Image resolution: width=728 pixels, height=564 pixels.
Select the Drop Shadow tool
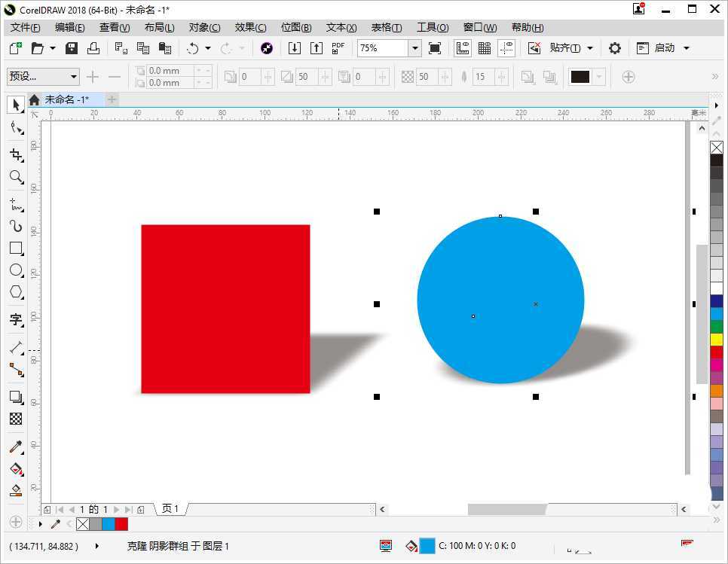pyautogui.click(x=16, y=397)
